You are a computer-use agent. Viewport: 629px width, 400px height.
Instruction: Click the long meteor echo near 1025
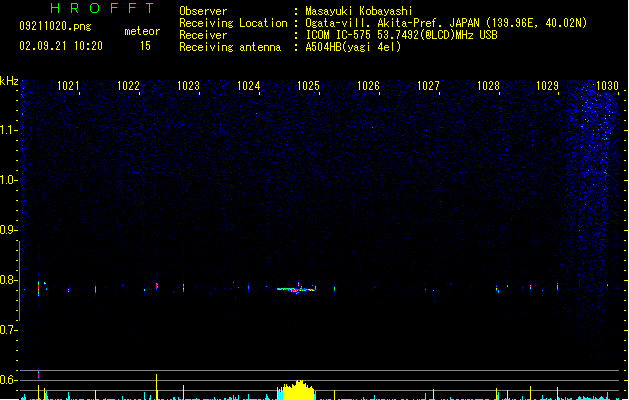coord(296,289)
